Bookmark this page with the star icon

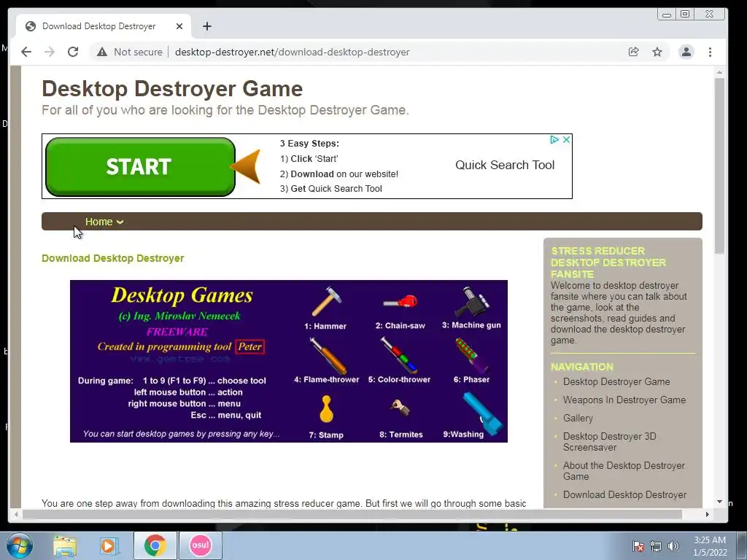click(657, 52)
